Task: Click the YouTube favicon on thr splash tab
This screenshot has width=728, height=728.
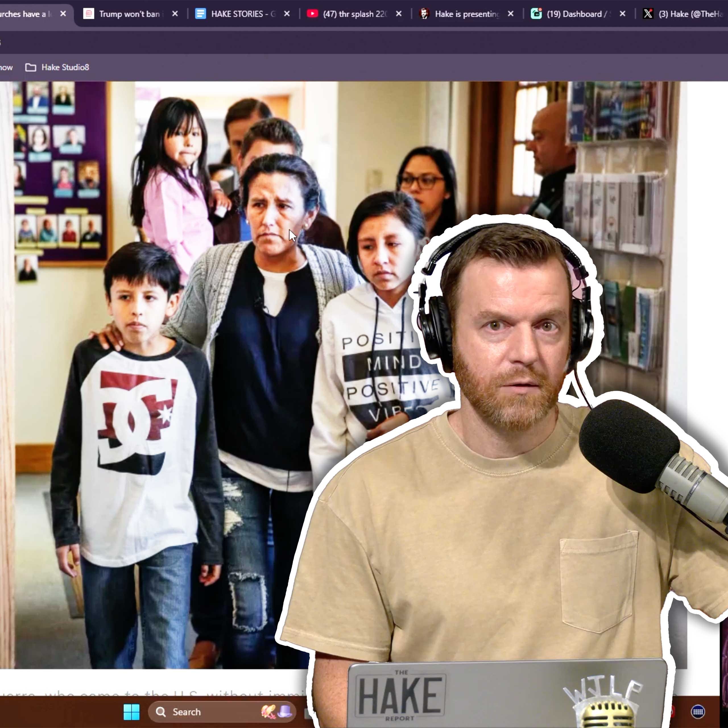Action: click(x=312, y=14)
